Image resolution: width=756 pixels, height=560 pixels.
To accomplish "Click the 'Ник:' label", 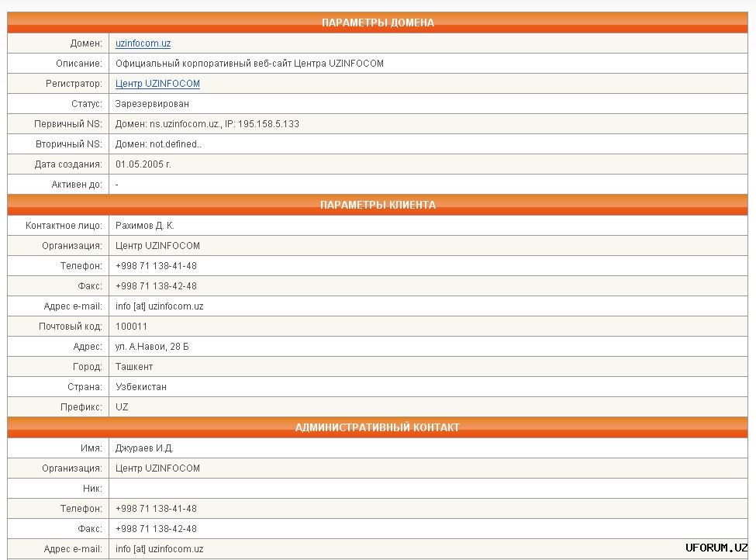I will (x=92, y=489).
